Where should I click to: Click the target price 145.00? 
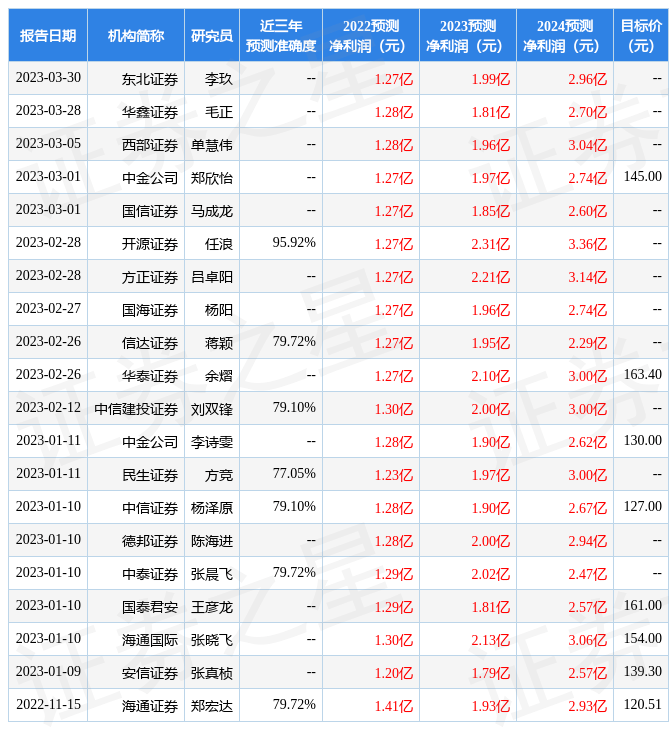tap(642, 176)
